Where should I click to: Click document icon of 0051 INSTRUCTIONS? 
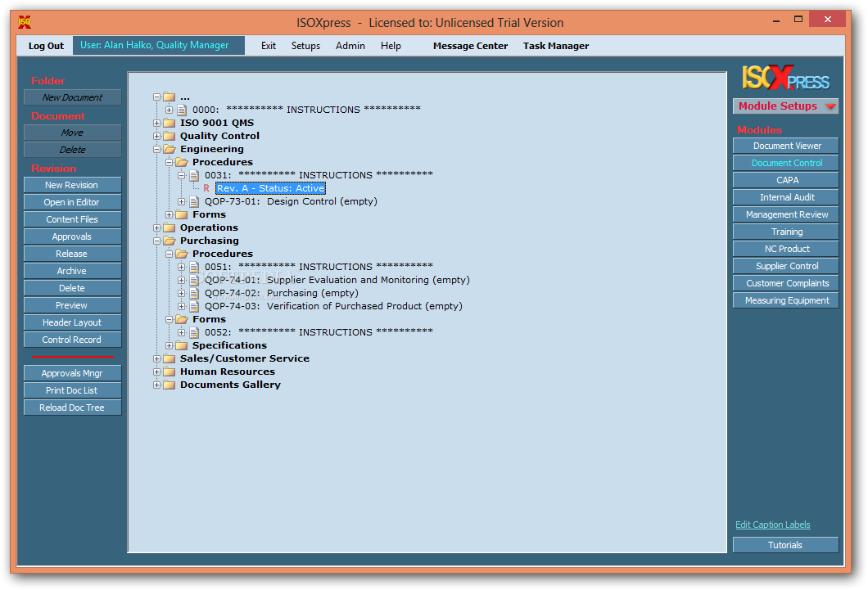point(194,267)
